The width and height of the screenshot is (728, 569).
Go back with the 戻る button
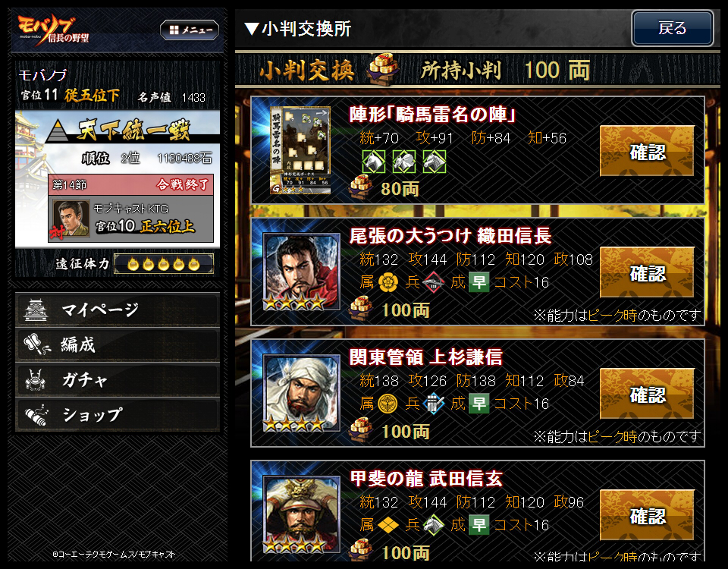(673, 28)
